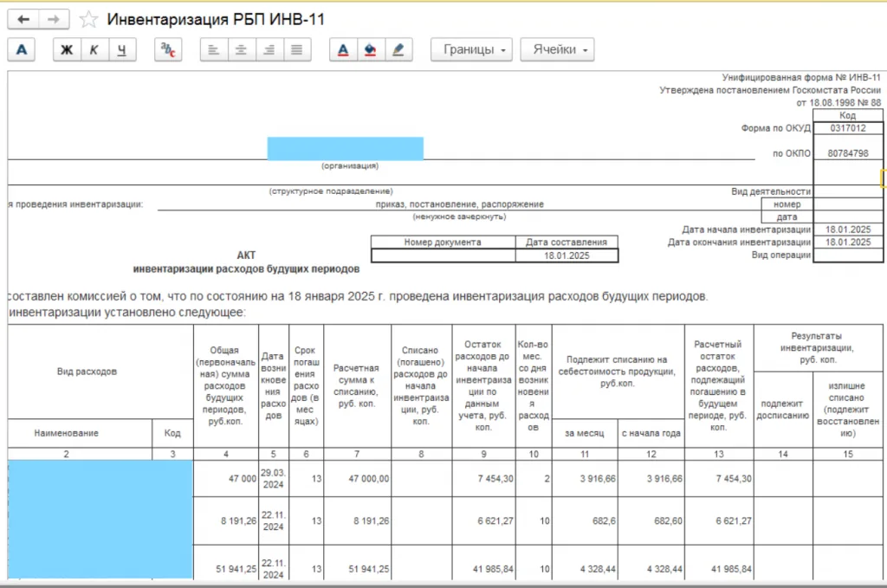Center the text horizontally

pos(242,49)
